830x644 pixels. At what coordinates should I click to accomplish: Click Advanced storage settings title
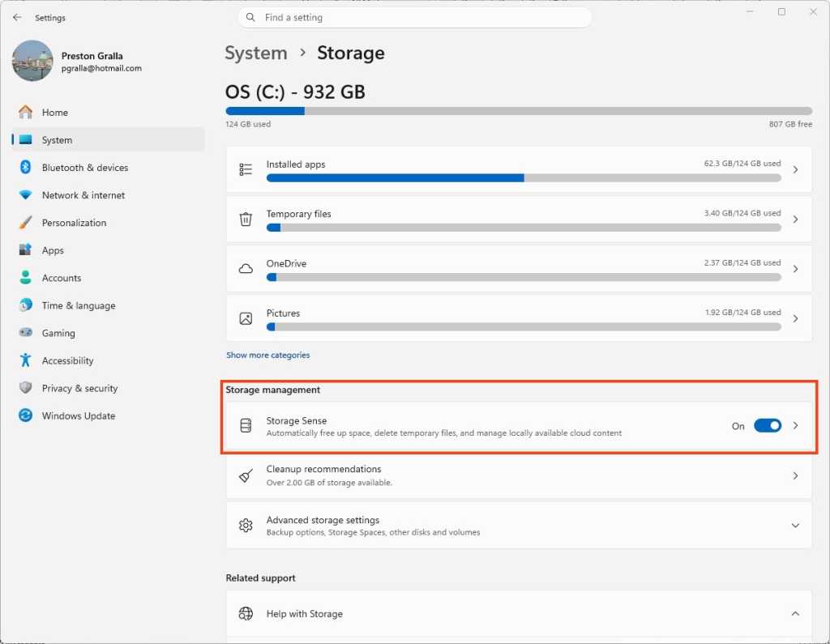pyautogui.click(x=323, y=519)
